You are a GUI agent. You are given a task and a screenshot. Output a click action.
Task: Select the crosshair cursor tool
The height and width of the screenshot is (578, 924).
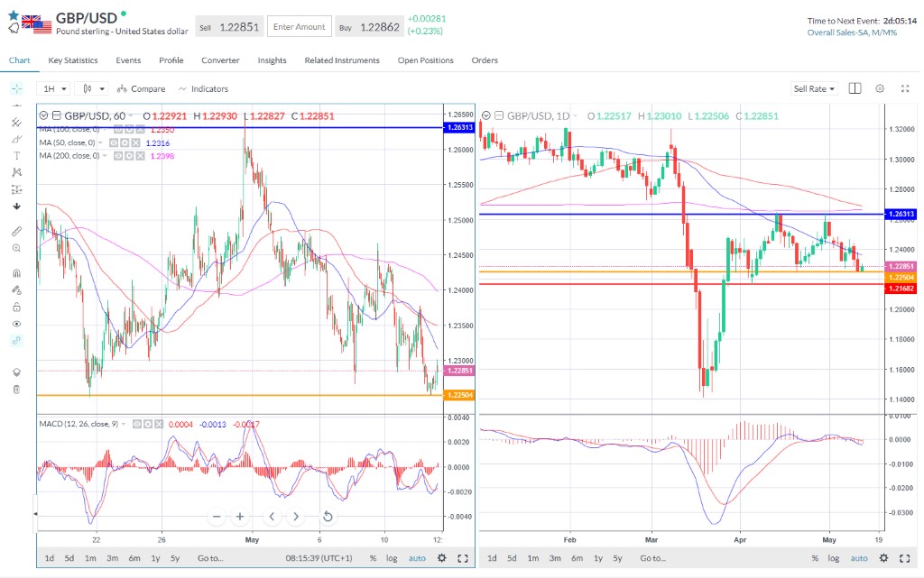(x=16, y=88)
